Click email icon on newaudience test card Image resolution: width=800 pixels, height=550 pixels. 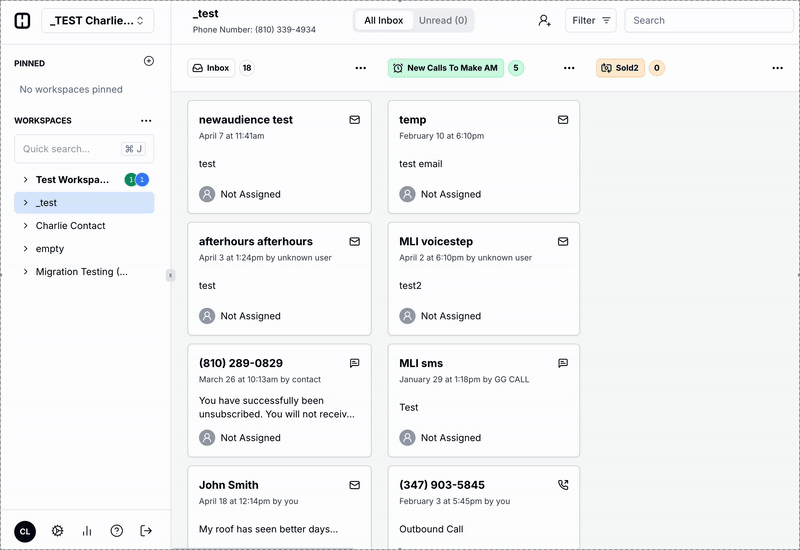[x=355, y=120]
